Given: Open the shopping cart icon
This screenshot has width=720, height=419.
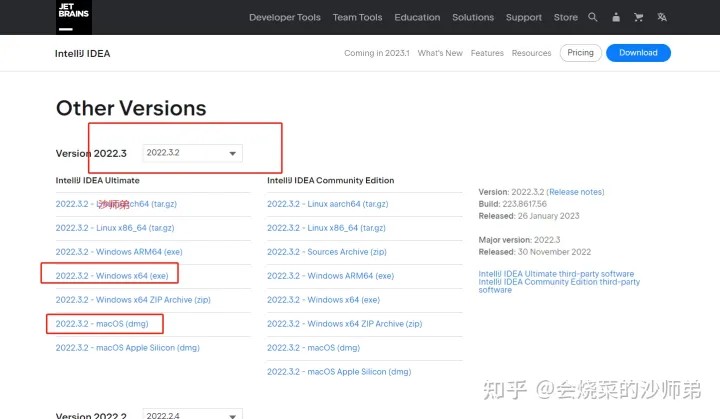Looking at the screenshot, I should tap(637, 17).
